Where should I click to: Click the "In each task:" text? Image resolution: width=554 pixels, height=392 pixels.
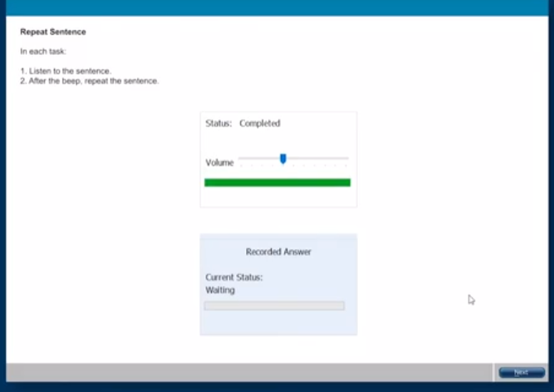click(43, 51)
